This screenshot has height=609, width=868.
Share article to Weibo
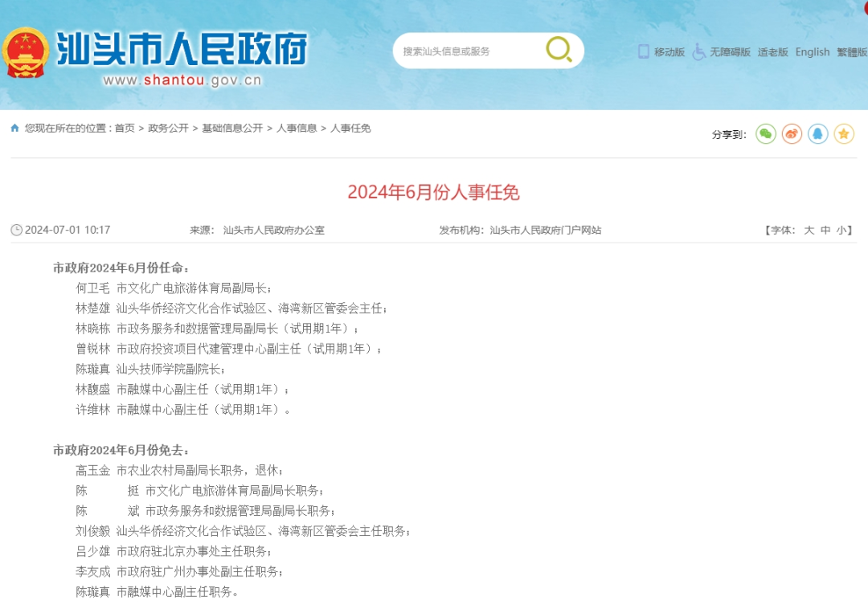click(x=792, y=134)
